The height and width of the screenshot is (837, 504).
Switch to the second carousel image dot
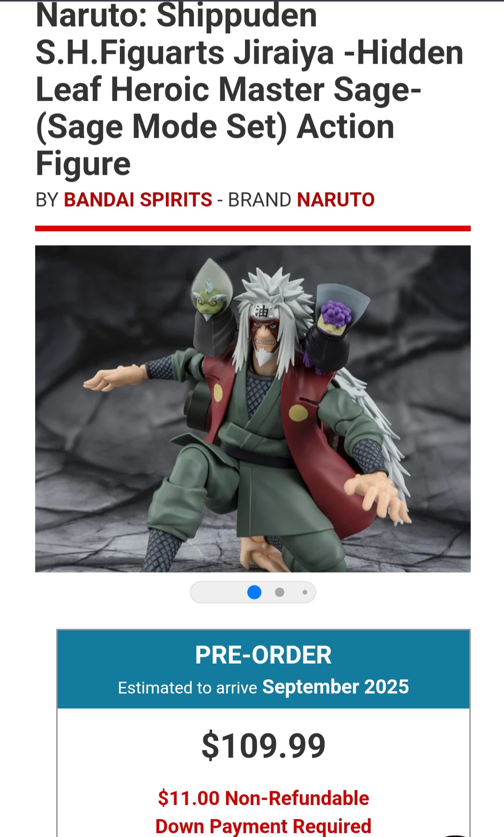(280, 592)
